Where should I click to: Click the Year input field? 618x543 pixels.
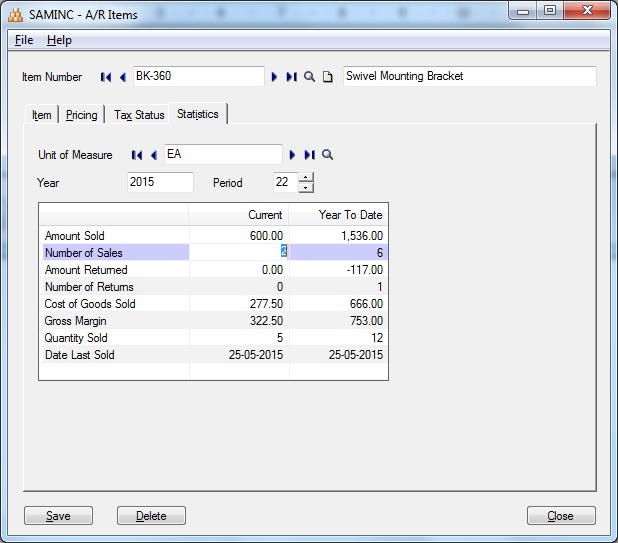click(160, 183)
